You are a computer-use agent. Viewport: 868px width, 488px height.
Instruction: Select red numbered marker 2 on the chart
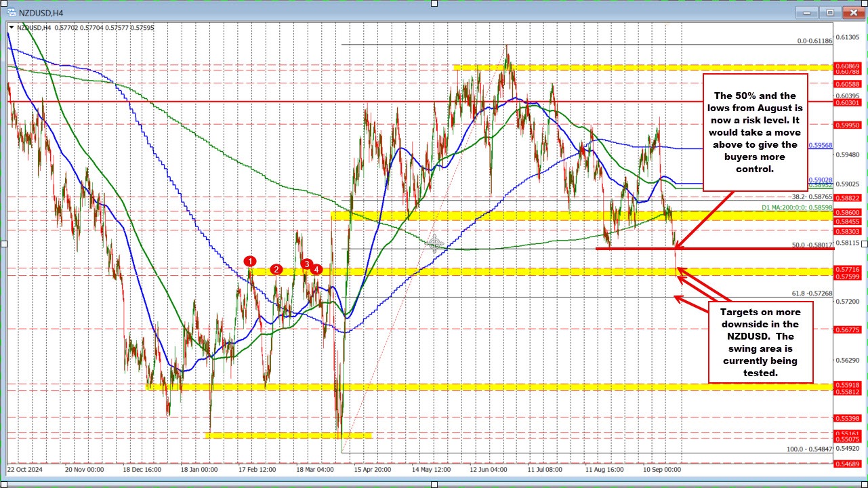pos(276,269)
